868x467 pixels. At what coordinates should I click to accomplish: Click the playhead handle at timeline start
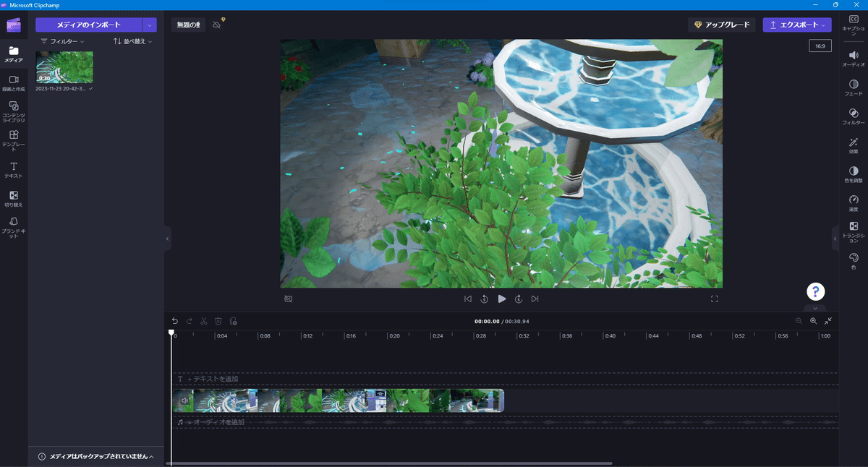click(171, 333)
